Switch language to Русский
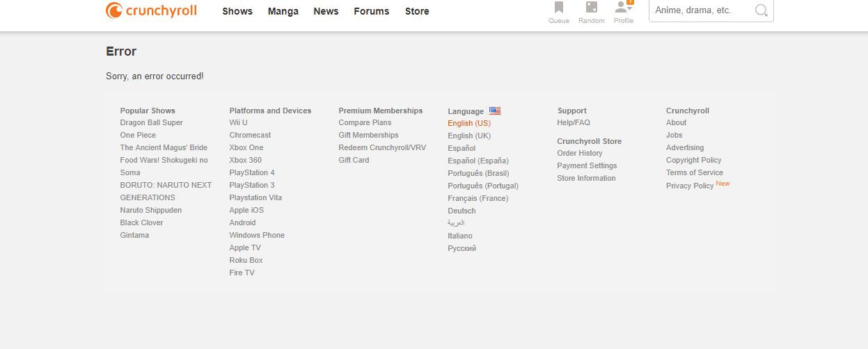This screenshot has height=349, width=868. pos(462,248)
